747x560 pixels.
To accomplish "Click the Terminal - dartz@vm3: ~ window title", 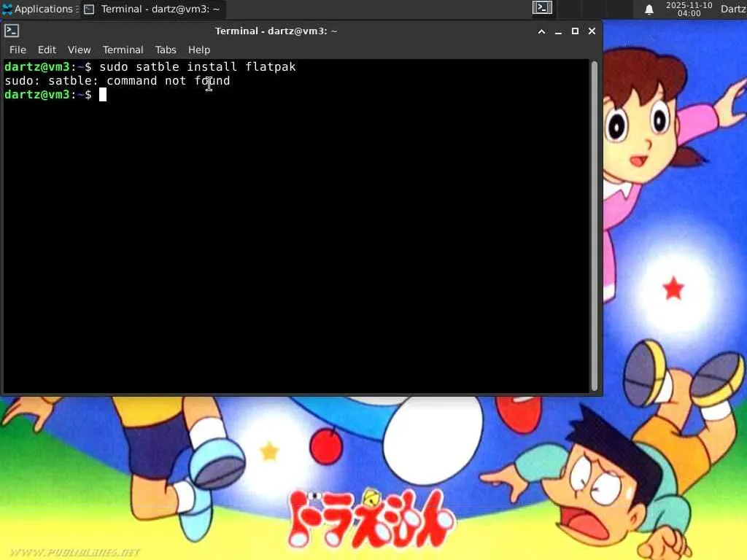I will pos(276,31).
